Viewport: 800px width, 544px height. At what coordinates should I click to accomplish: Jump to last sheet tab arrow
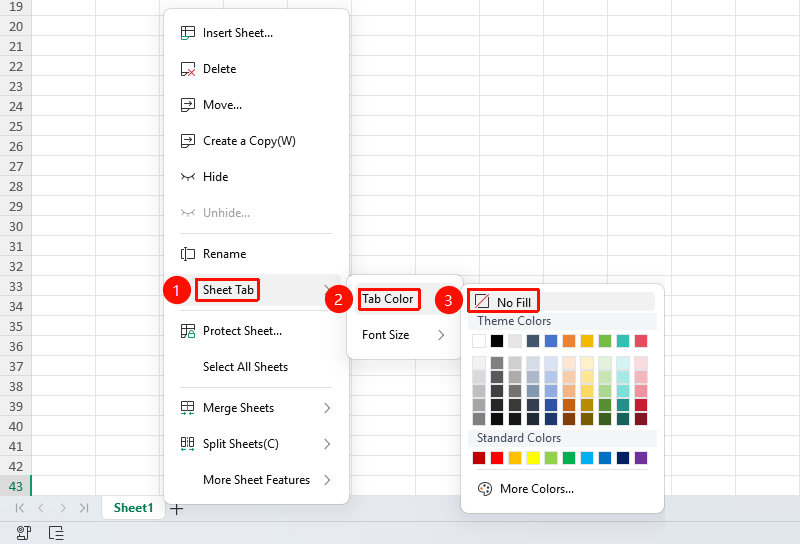tap(84, 508)
